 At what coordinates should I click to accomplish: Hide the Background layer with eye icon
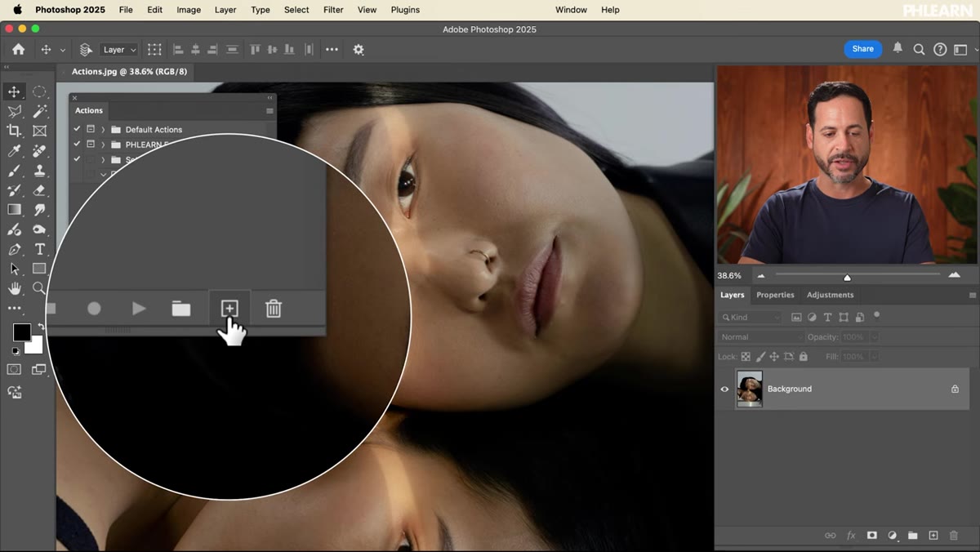pos(724,389)
